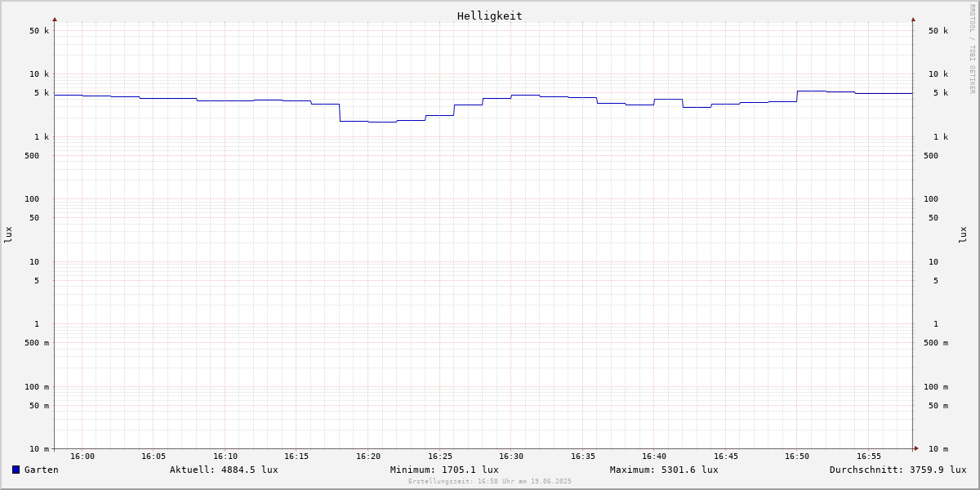This screenshot has width=980, height=490.
Task: Click the 16:50 time axis label
Action: 797,457
